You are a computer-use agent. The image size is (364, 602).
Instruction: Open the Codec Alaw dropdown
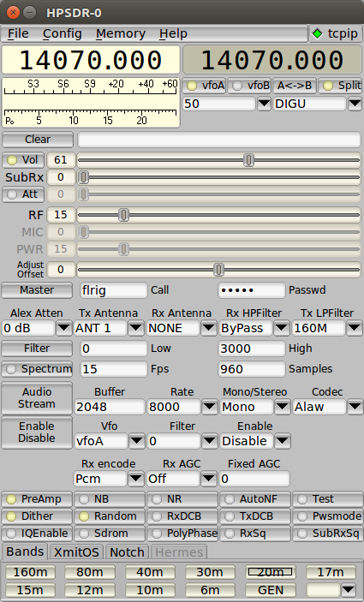(x=355, y=407)
